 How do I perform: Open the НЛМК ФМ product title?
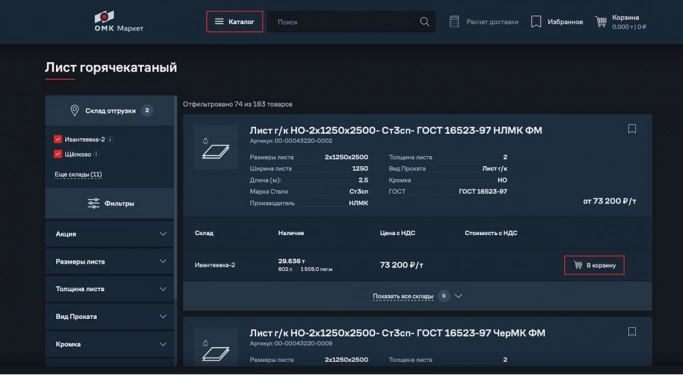pyautogui.click(x=396, y=130)
